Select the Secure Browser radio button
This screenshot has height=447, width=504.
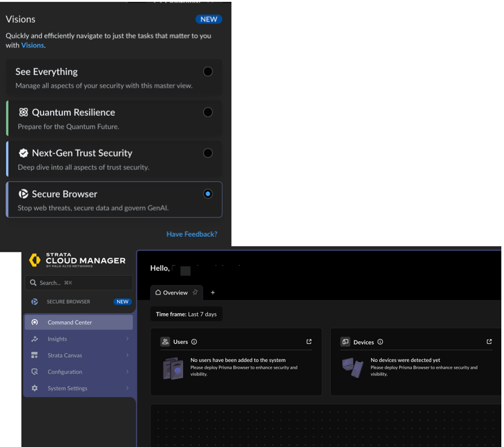(208, 194)
